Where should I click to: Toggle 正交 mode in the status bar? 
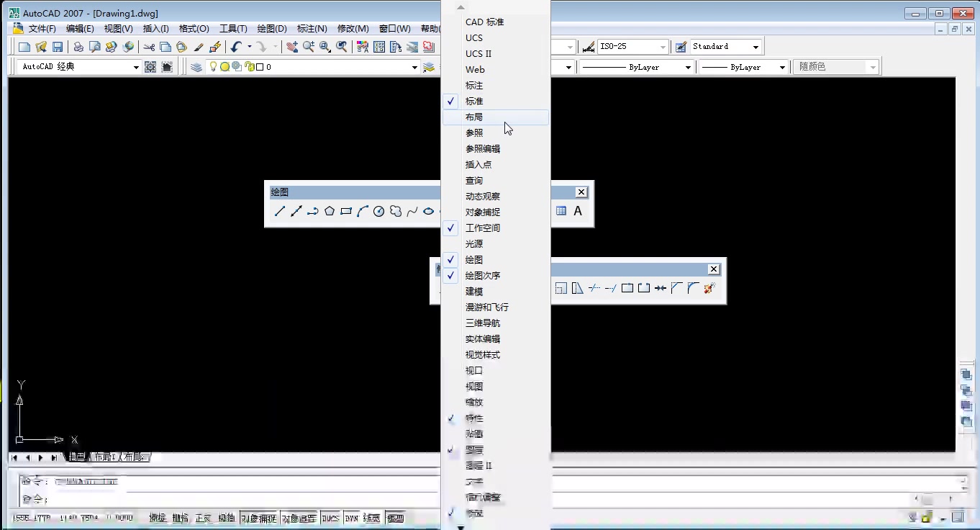(204, 518)
